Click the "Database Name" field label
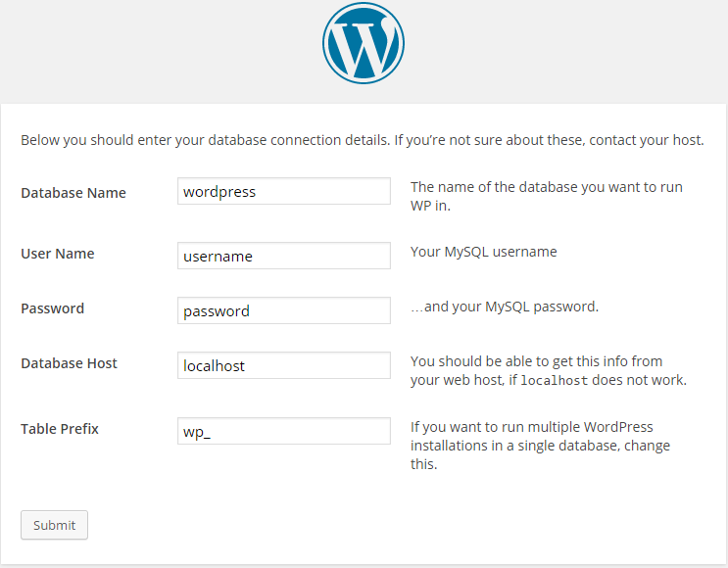Viewport: 728px width, 568px height. pyautogui.click(x=73, y=193)
